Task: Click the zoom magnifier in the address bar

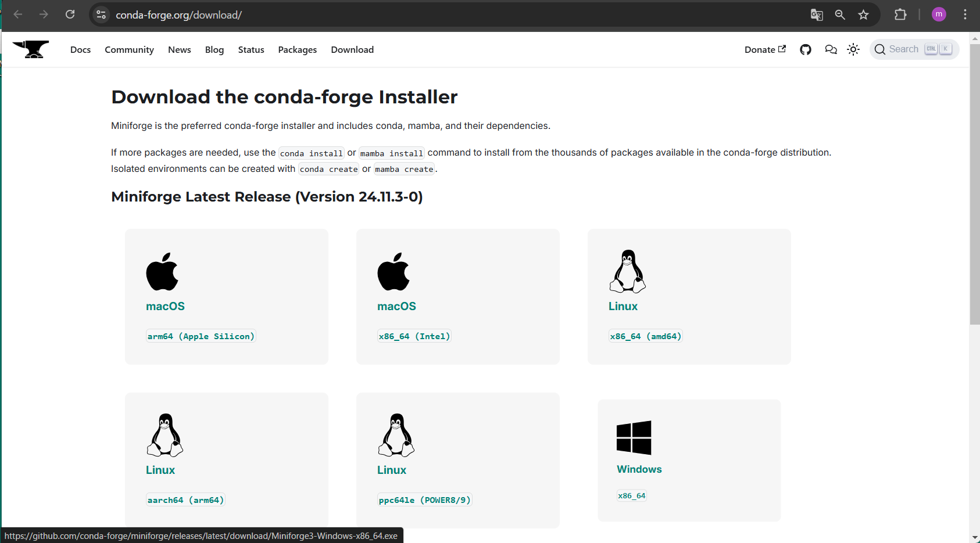Action: [x=839, y=15]
